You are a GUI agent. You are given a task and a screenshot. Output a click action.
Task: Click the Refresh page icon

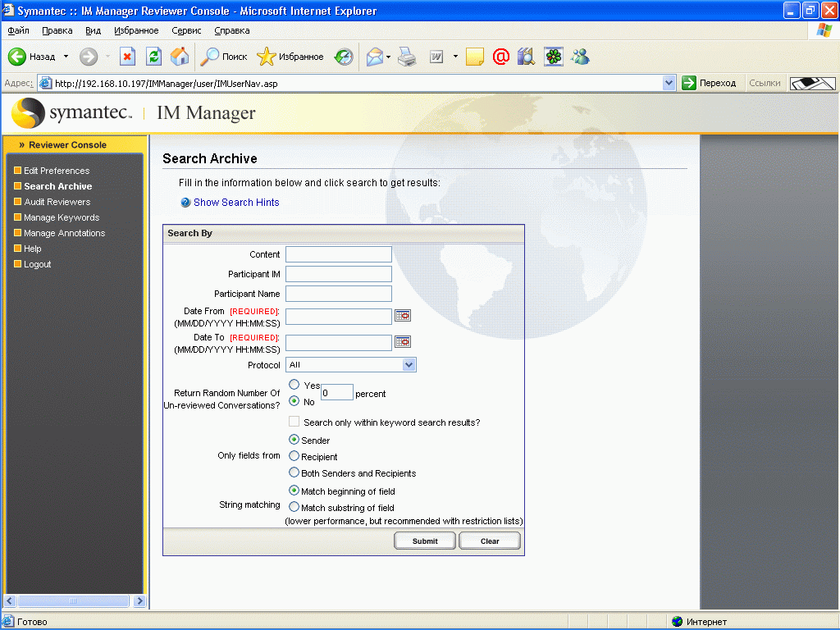tap(153, 57)
